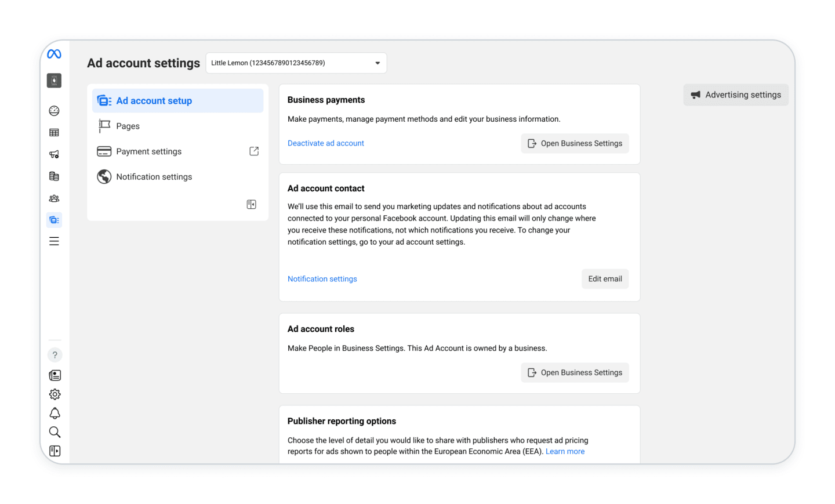This screenshot has height=504, width=835.
Task: Collapse the settings side panel
Action: tap(251, 204)
